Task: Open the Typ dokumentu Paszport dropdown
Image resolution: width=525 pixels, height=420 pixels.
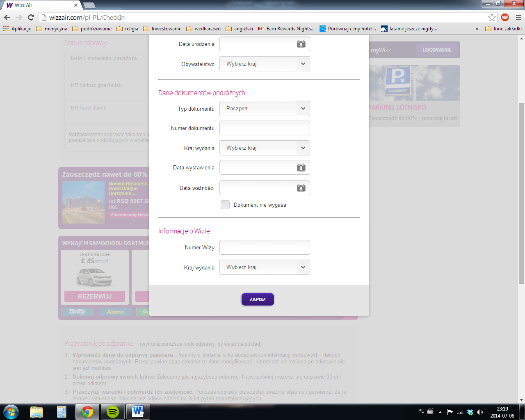Action: pyautogui.click(x=265, y=109)
